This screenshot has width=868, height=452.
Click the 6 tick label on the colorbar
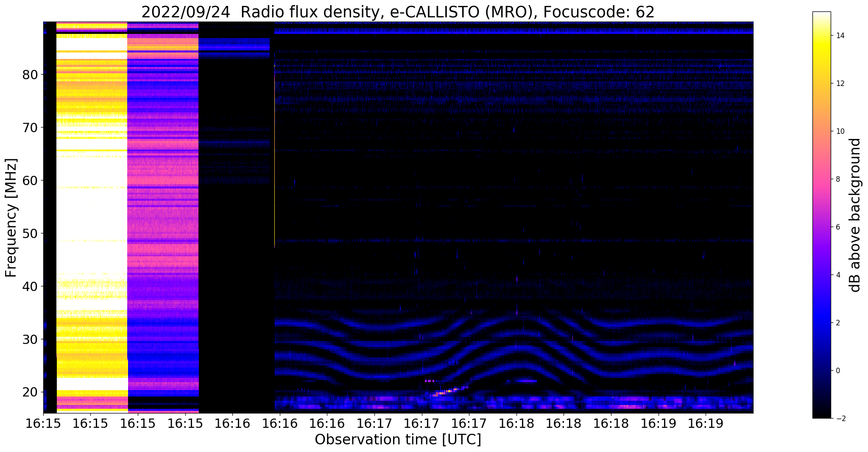(837, 227)
